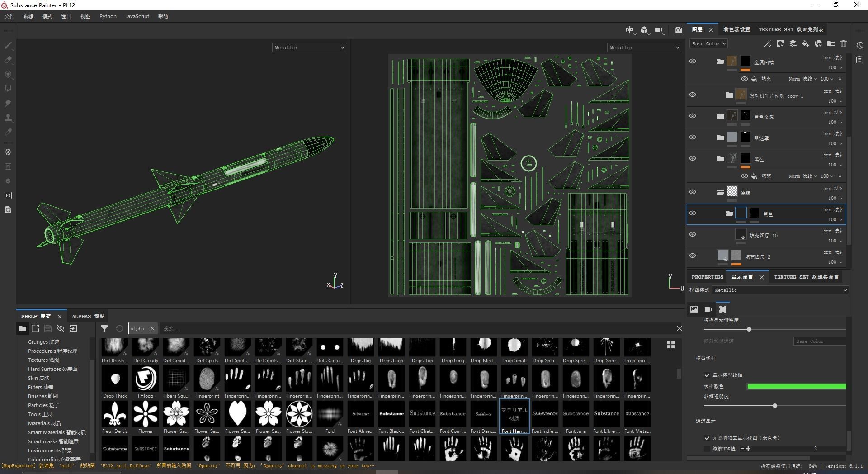Hide the 金属凹槽 layer via eye icon

(x=693, y=61)
